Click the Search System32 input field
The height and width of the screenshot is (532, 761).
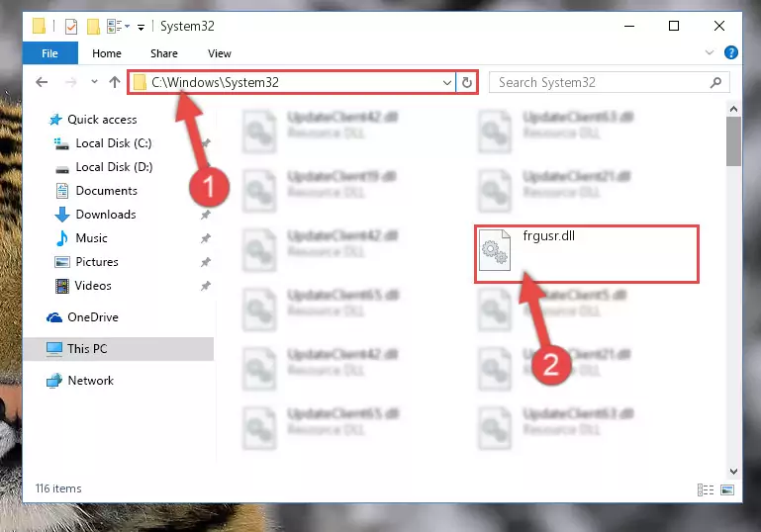[x=602, y=82]
